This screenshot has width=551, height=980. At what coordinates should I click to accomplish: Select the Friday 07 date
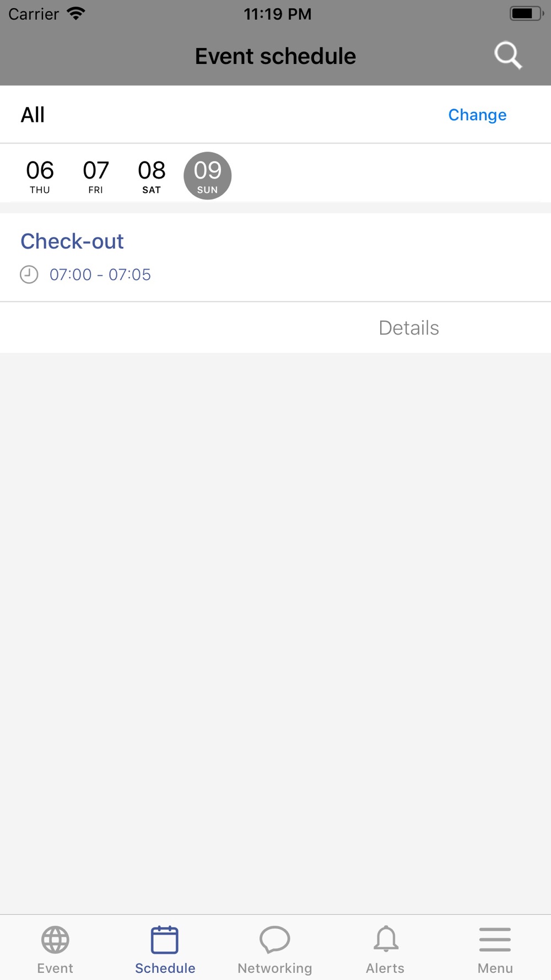pyautogui.click(x=96, y=176)
